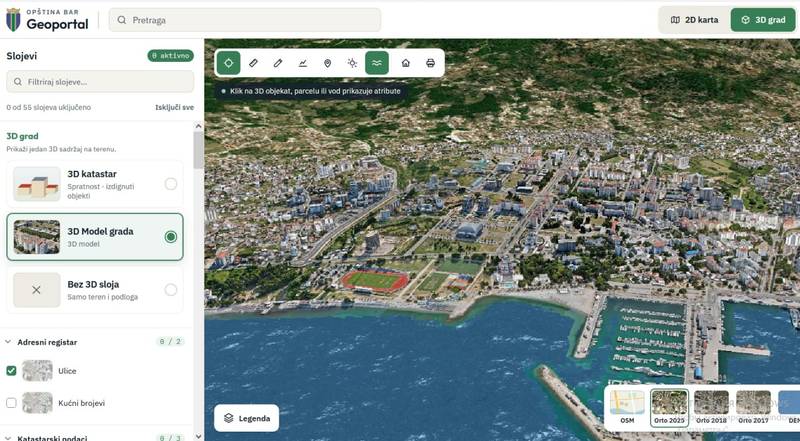Activate the identify/target tool in map toolbar

(x=229, y=63)
